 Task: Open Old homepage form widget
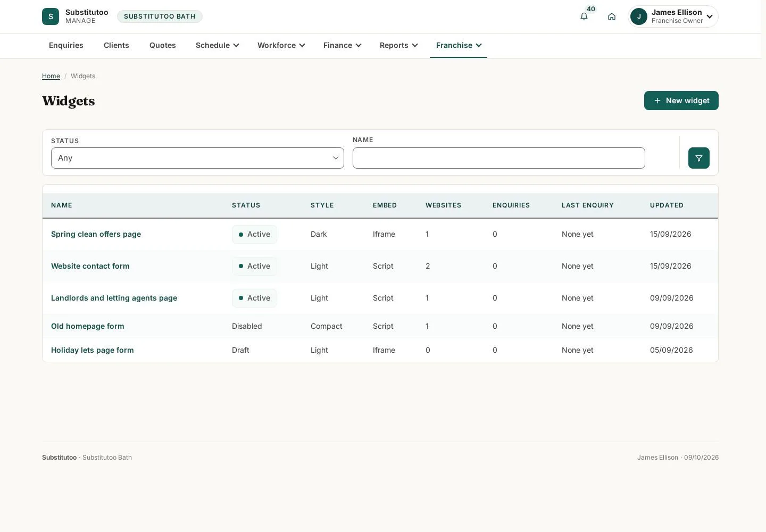click(x=88, y=326)
